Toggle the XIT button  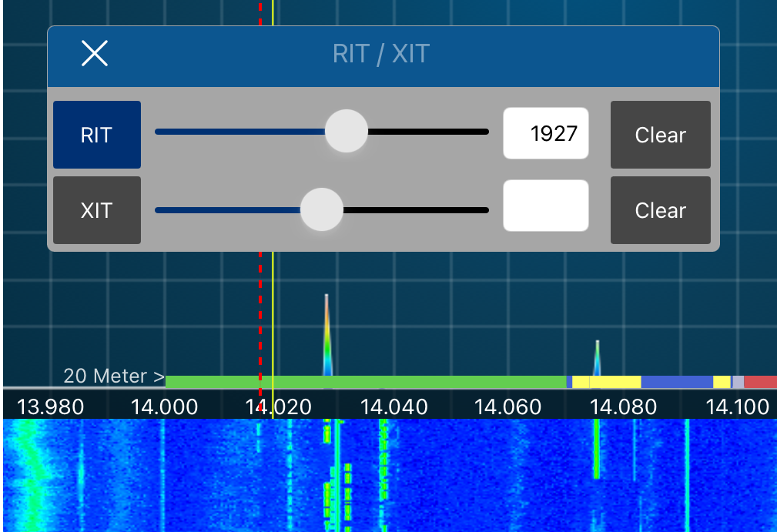97,210
